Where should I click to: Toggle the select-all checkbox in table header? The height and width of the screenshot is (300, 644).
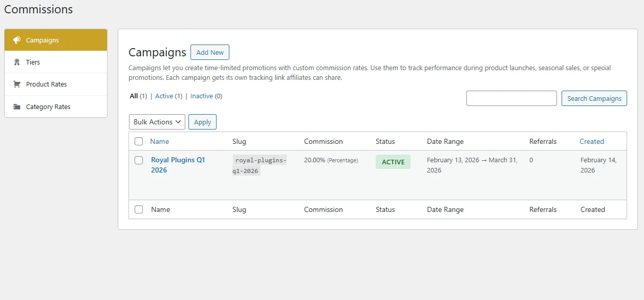click(x=139, y=141)
